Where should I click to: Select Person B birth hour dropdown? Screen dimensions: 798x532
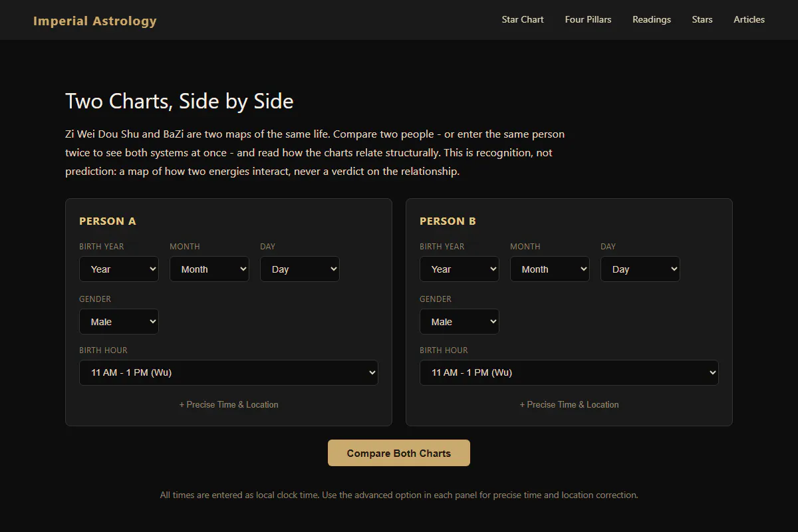[x=569, y=373]
